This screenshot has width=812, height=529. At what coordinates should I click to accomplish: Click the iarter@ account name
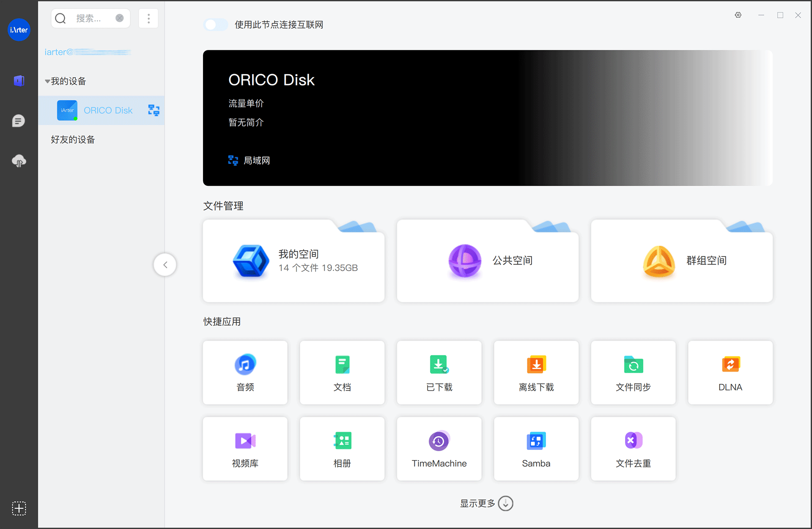tap(88, 52)
